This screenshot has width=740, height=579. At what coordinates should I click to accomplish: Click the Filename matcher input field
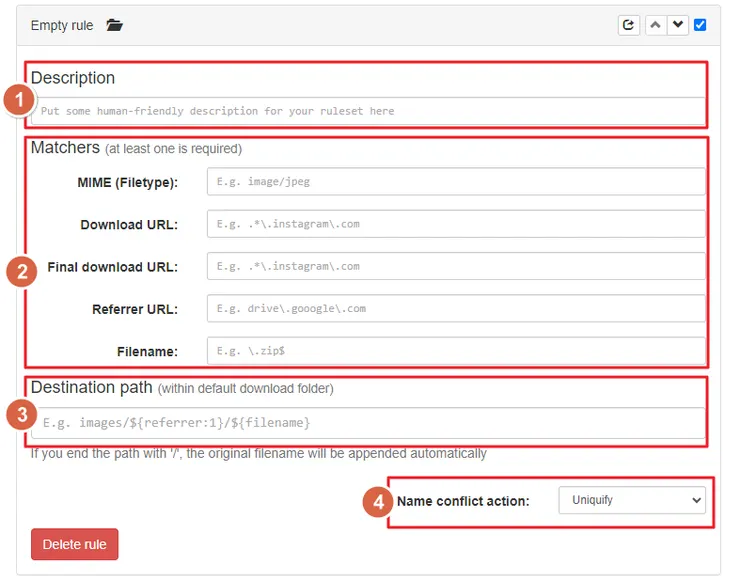coord(456,351)
